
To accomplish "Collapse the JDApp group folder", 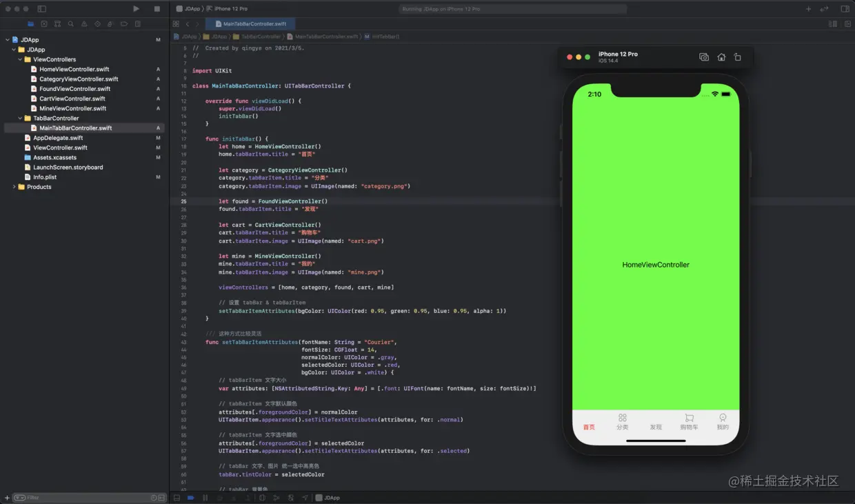I will click(13, 50).
